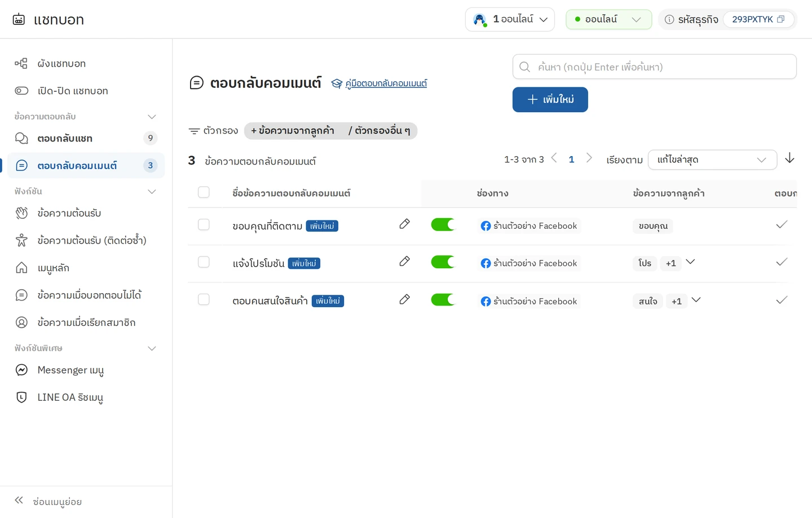Click the filter icon next to ตัวกรอง
Screen dimensions: 812x518
(x=194, y=131)
